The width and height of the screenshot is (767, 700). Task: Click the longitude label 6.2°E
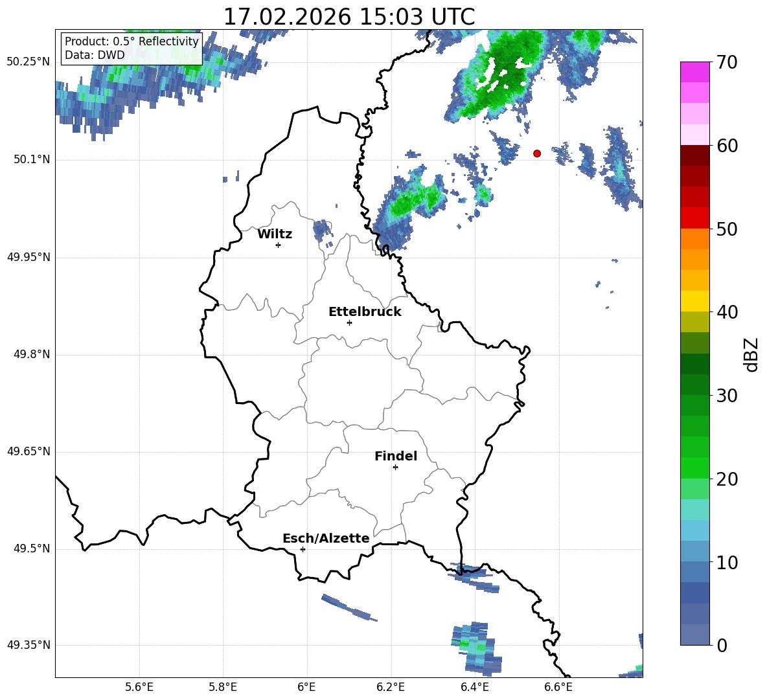coord(391,687)
